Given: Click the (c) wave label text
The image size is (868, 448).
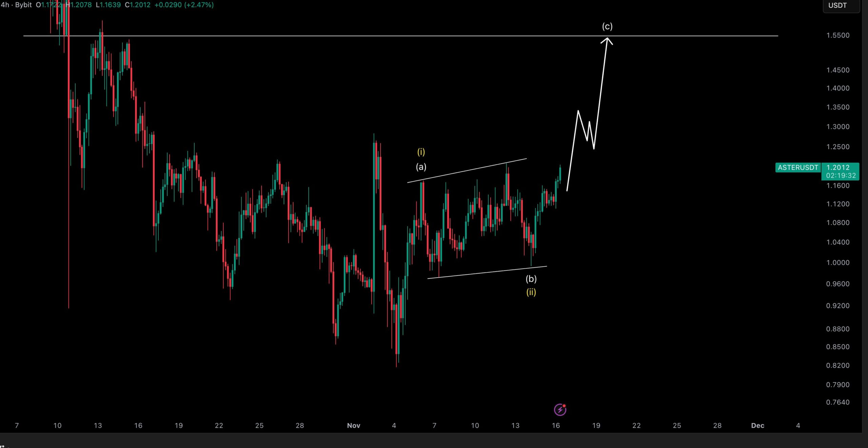Looking at the screenshot, I should [607, 26].
